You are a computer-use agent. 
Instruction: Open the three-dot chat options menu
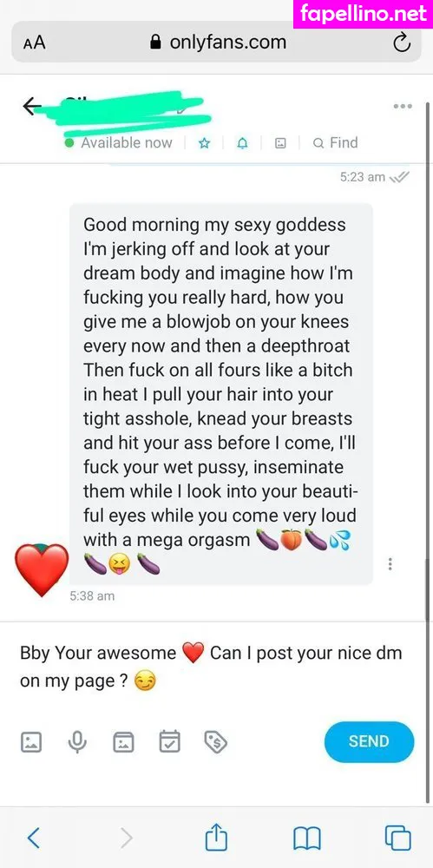pyautogui.click(x=403, y=106)
